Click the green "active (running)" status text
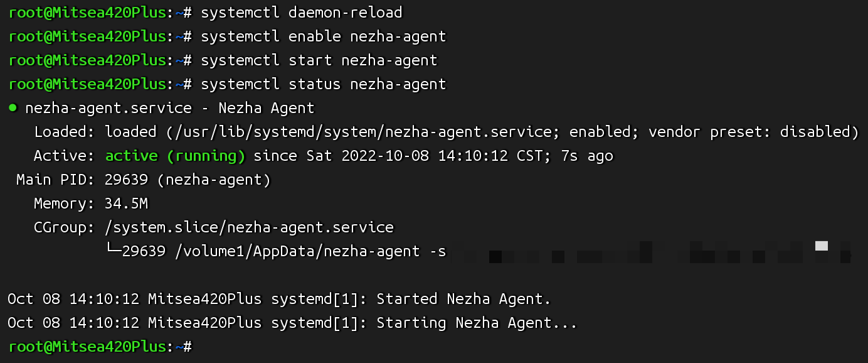 coord(175,156)
